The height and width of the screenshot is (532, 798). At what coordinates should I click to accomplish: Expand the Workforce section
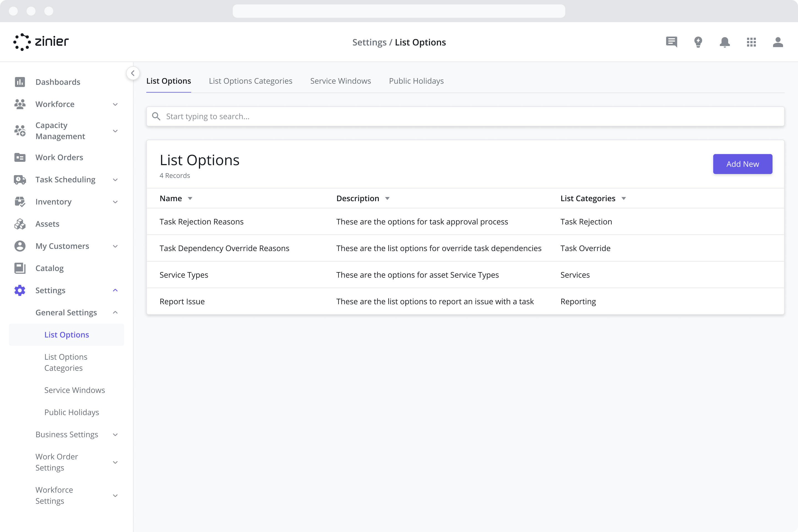click(115, 104)
